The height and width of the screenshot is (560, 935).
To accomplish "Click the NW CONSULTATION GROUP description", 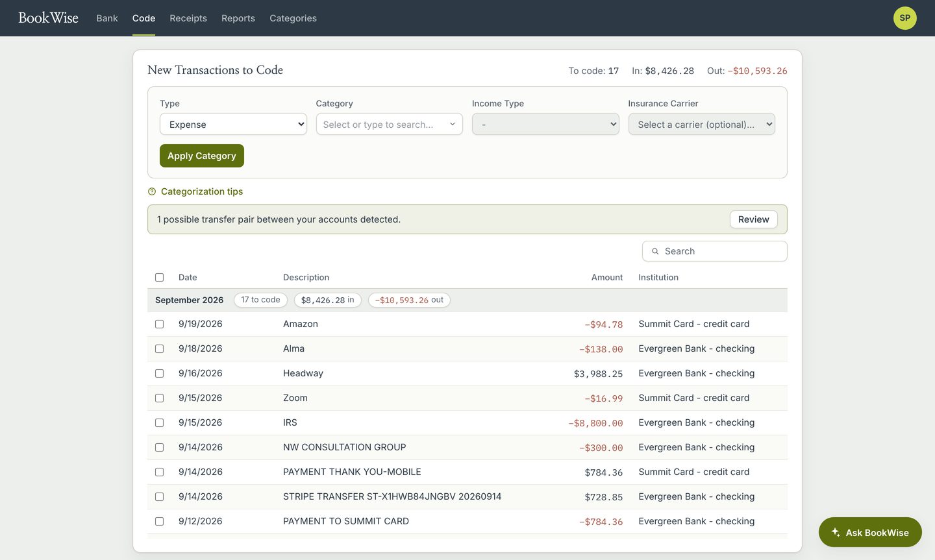I will [344, 447].
